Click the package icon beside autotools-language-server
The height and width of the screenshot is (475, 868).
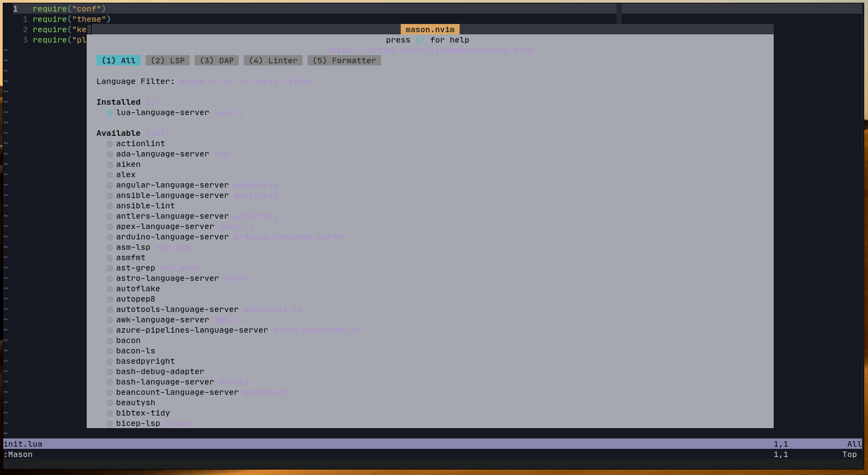point(110,310)
